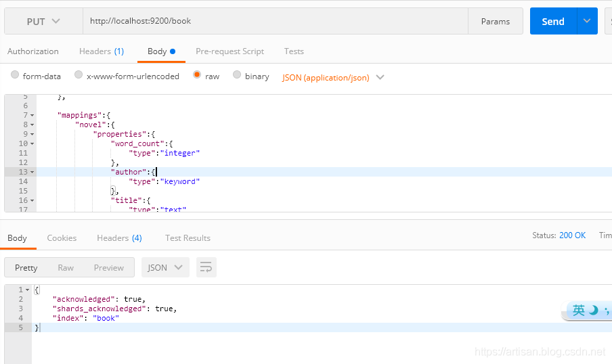The height and width of the screenshot is (364, 612).
Task: Open the PUT HTTP method dropdown
Action: click(x=43, y=21)
